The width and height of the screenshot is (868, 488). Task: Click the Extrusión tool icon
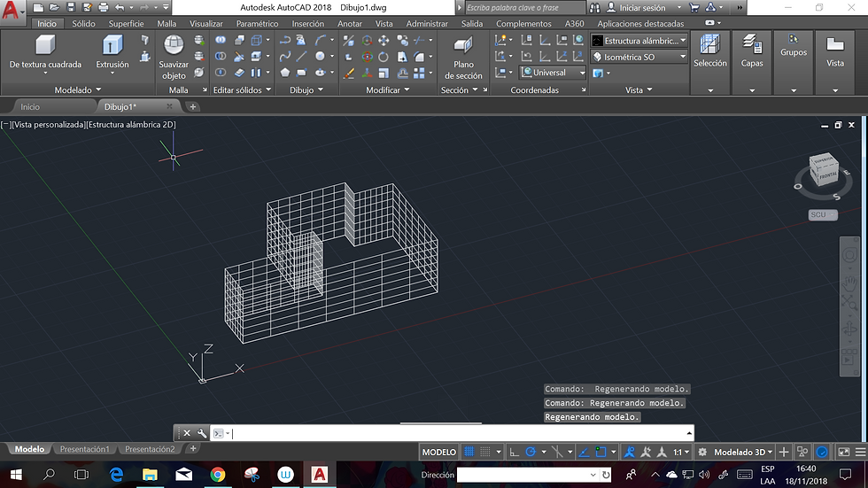pyautogui.click(x=112, y=46)
